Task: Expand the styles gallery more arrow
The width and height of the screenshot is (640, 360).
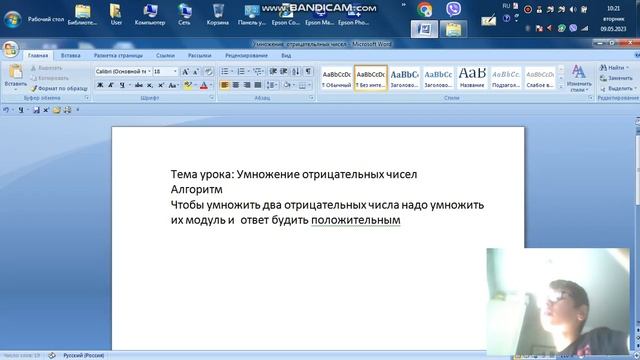Action: pos(561,87)
